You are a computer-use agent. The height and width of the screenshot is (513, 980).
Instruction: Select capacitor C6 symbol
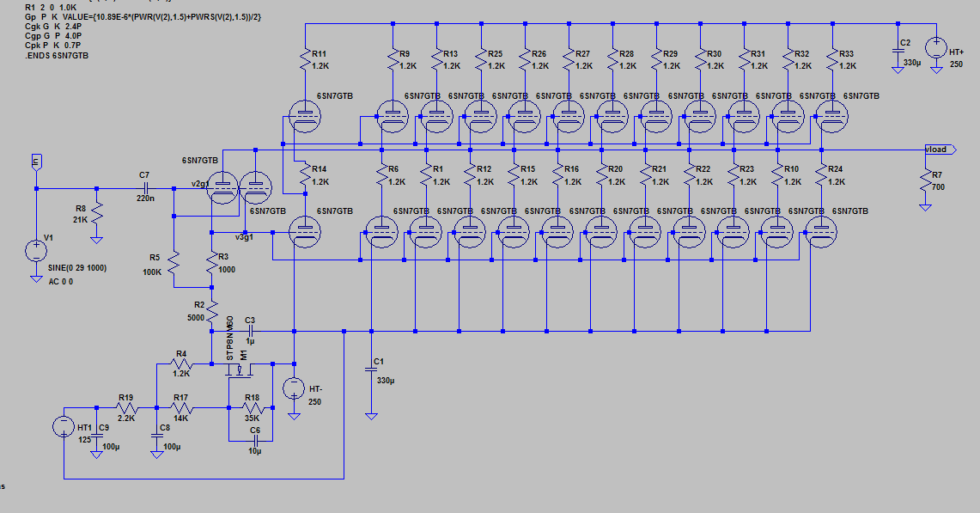point(254,441)
